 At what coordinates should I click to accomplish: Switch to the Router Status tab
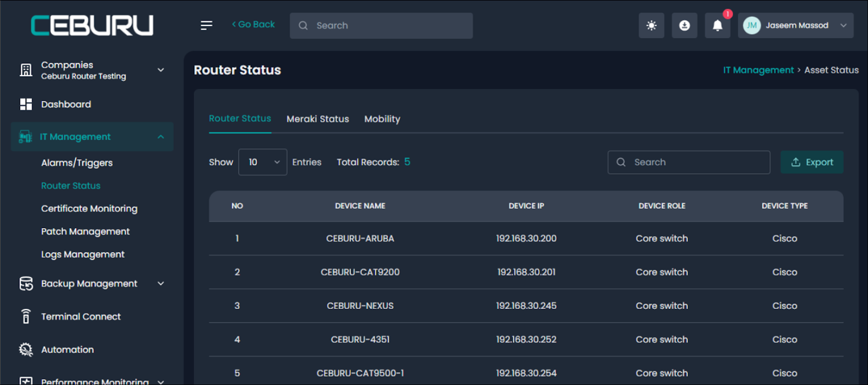[x=240, y=118]
